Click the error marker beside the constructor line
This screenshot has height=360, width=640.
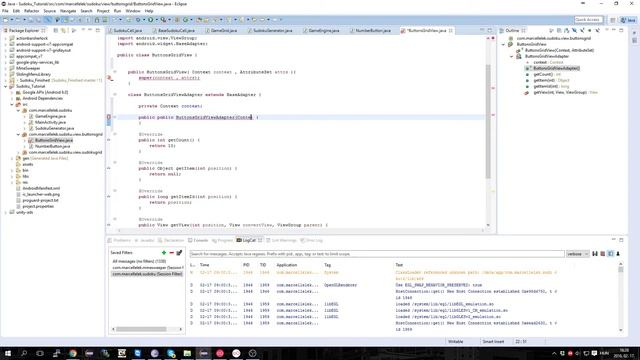click(x=109, y=117)
